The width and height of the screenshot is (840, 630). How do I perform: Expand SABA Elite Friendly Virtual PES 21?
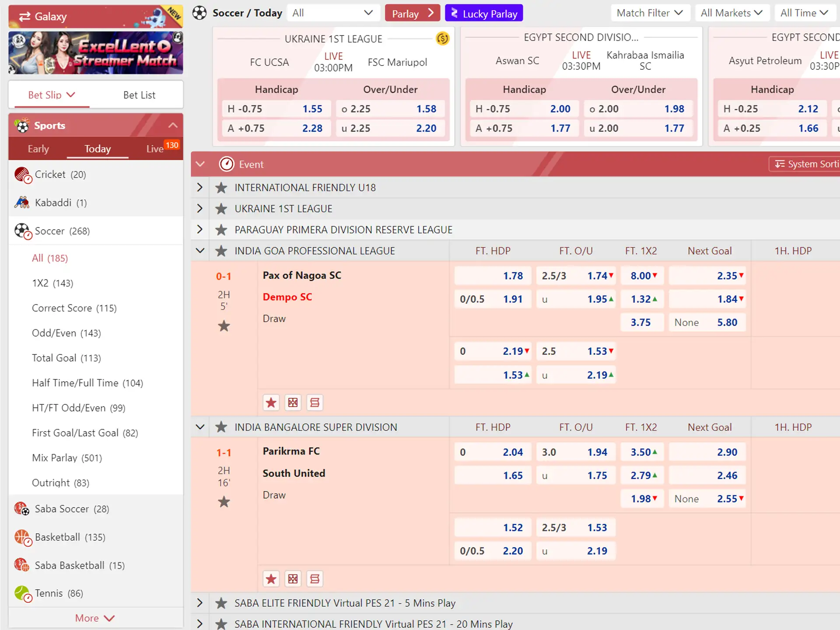coord(200,603)
